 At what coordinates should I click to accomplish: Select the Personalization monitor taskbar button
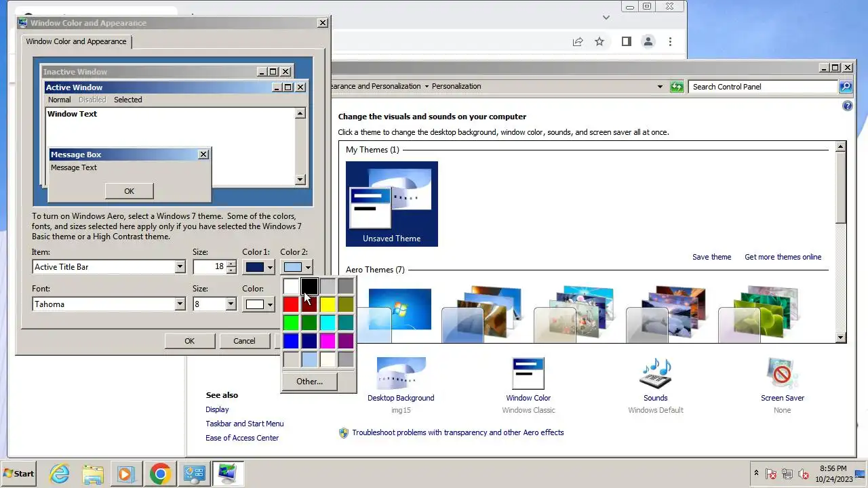[x=228, y=474]
